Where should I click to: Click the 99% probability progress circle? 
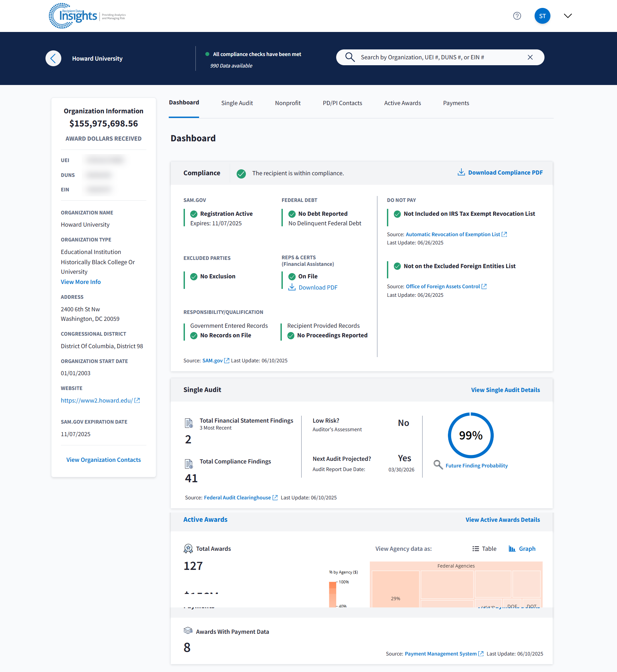tap(470, 435)
